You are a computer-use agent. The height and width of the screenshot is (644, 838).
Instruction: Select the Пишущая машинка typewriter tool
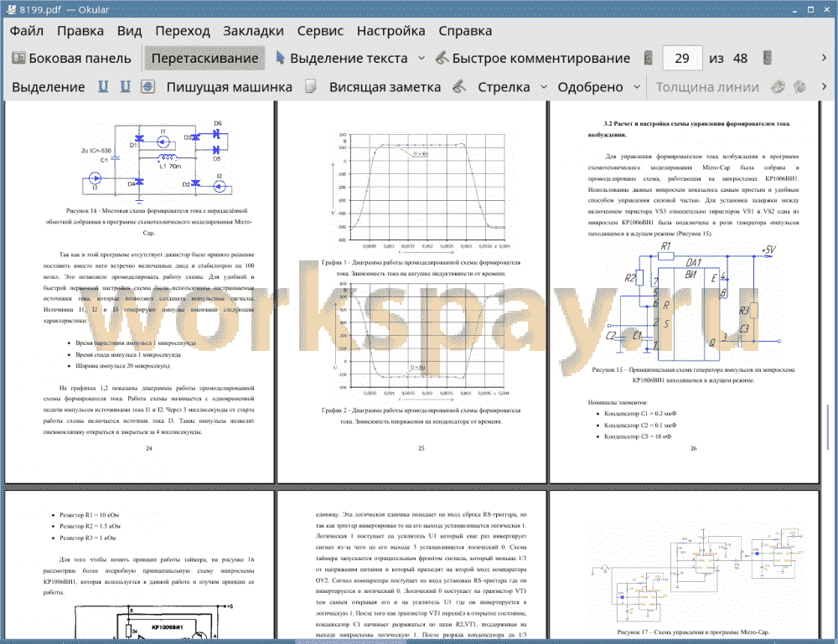(229, 87)
